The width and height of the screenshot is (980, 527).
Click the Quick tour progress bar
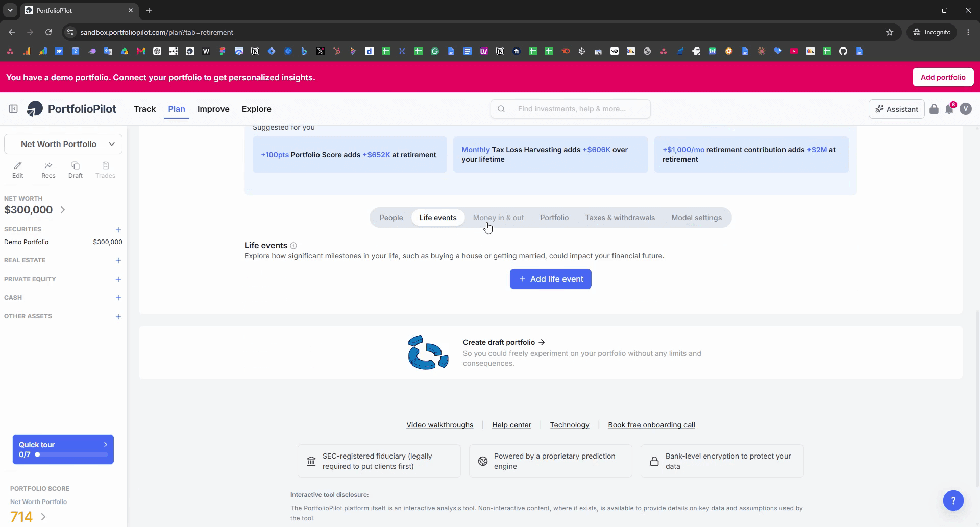tap(71, 454)
